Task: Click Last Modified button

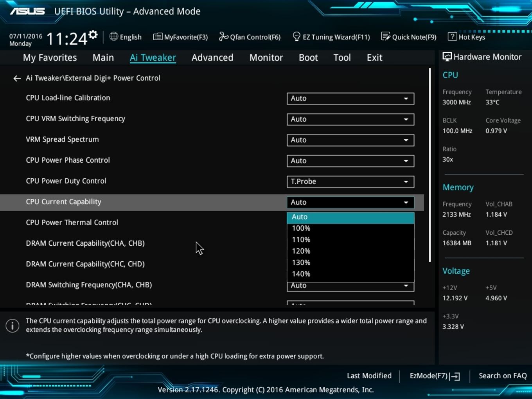Action: [x=369, y=376]
